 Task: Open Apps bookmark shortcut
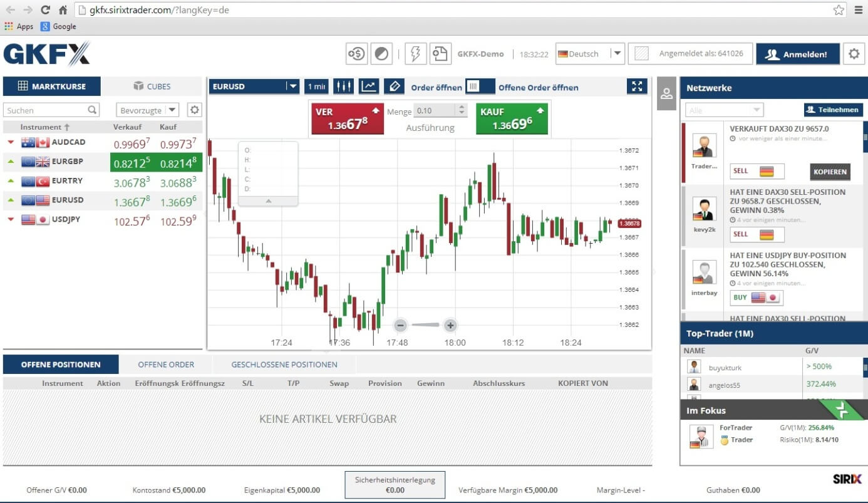click(x=19, y=26)
